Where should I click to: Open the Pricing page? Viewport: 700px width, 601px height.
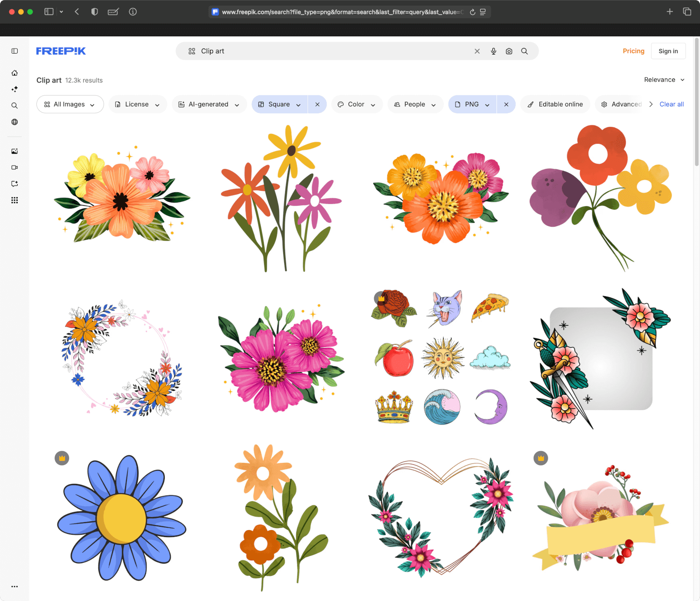click(x=633, y=51)
